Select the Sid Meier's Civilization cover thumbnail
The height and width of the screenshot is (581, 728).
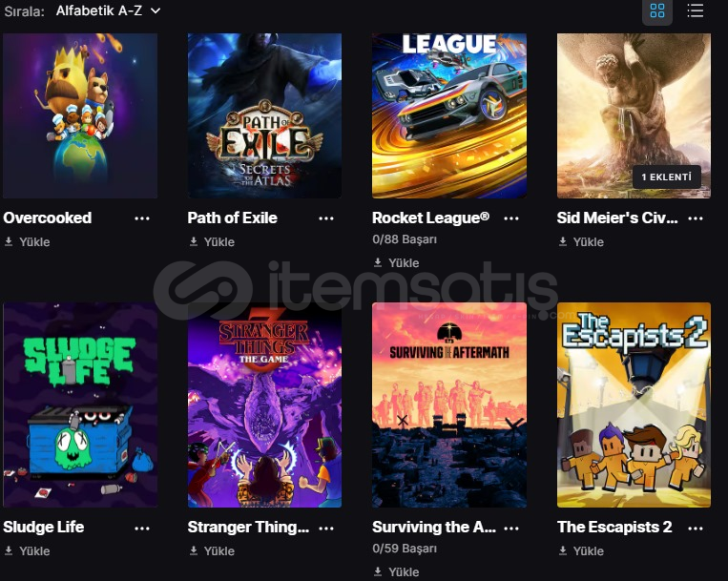(x=634, y=115)
